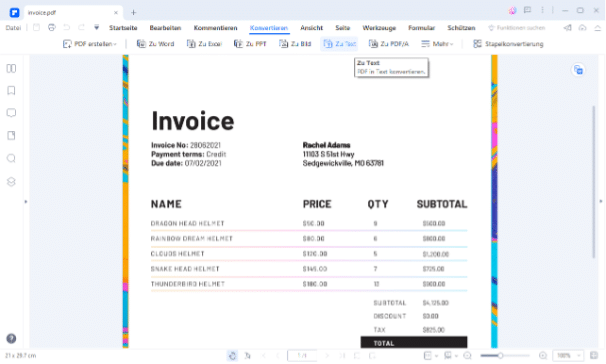Viewport: 606px width, 364px height.
Task: Open the bookmarks panel icon
Action: 11,90
